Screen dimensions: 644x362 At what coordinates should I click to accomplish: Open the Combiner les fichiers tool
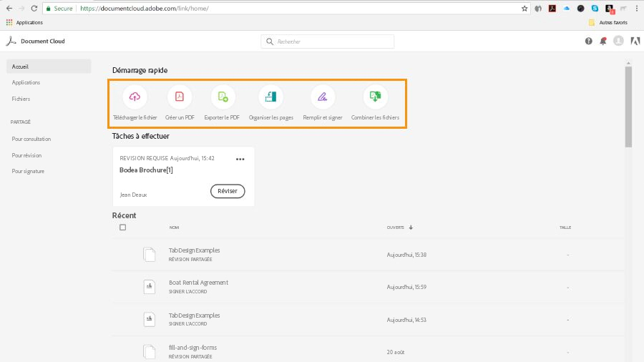tap(375, 97)
